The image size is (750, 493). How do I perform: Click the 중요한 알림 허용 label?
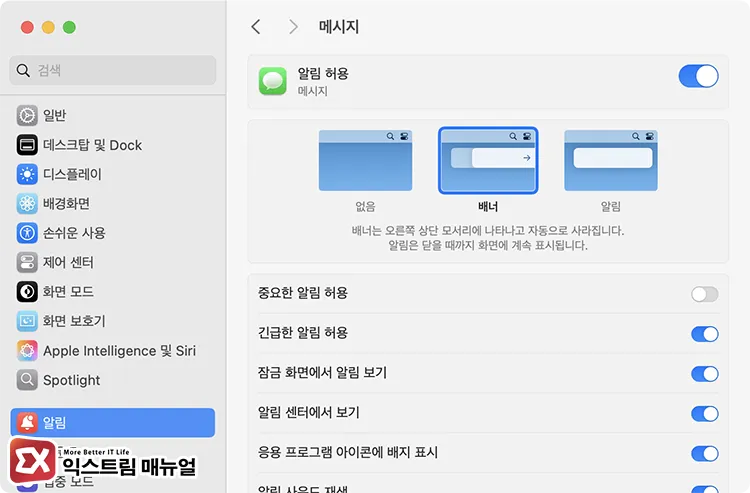[x=303, y=293]
